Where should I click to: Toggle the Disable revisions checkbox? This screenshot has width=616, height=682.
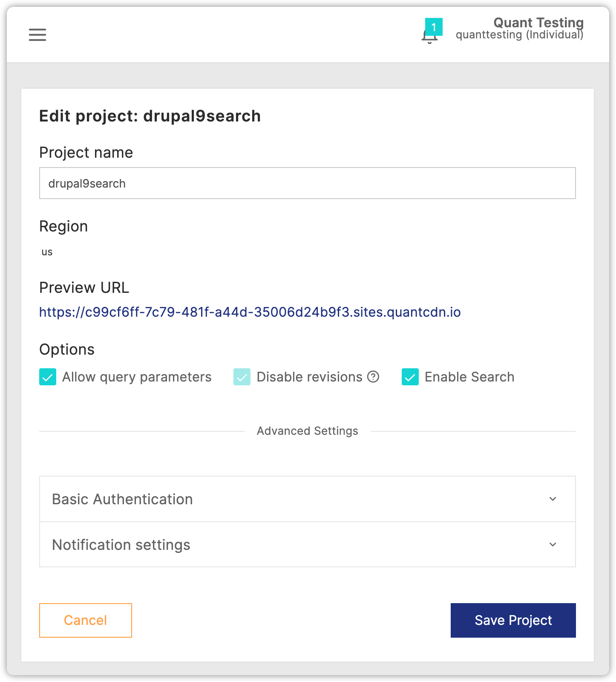(242, 377)
